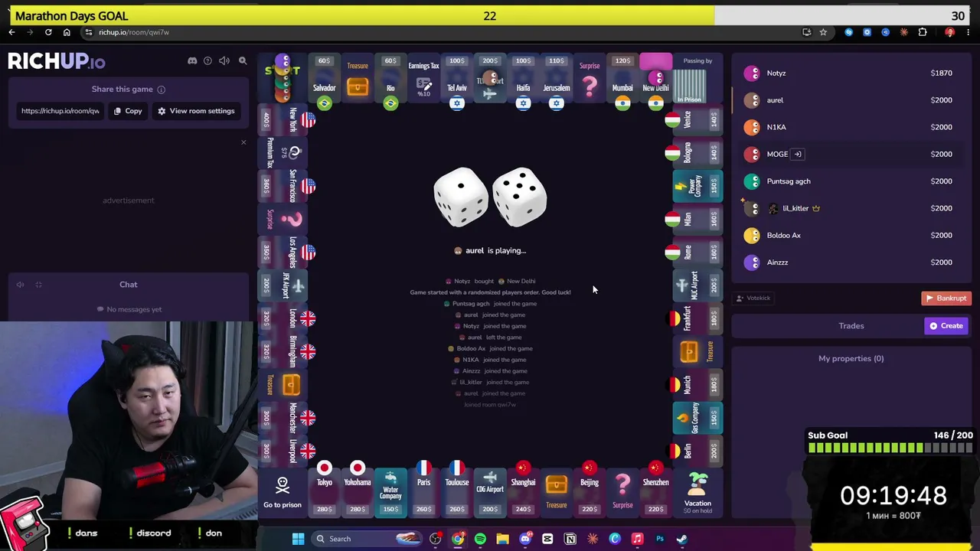The image size is (980, 551).
Task: Click the magnifier search icon near logo
Action: point(243,61)
